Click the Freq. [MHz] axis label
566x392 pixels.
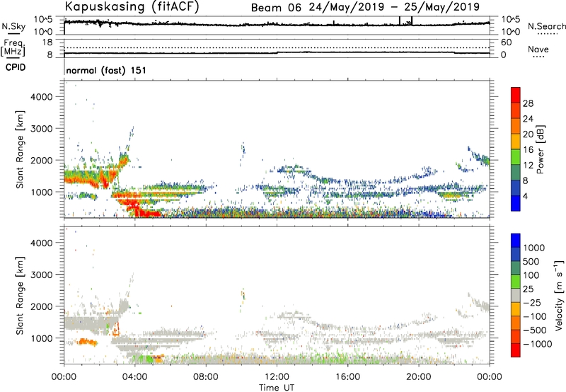coord(13,47)
